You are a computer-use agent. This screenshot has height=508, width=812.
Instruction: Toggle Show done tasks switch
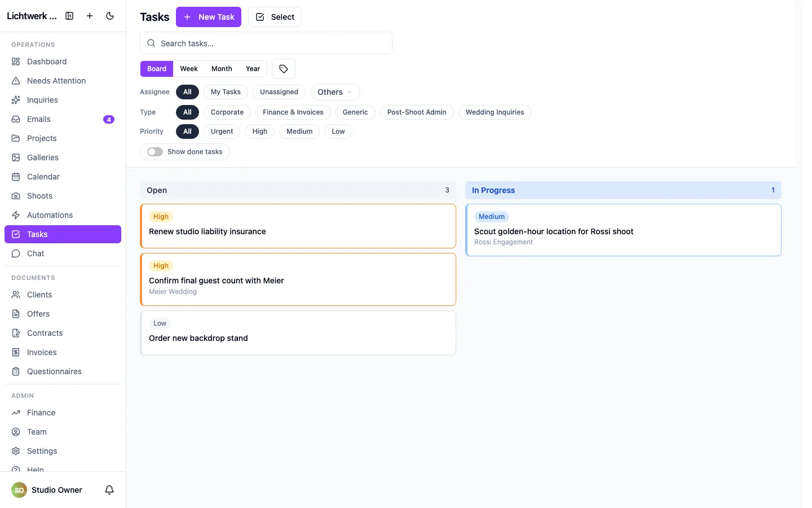click(155, 152)
